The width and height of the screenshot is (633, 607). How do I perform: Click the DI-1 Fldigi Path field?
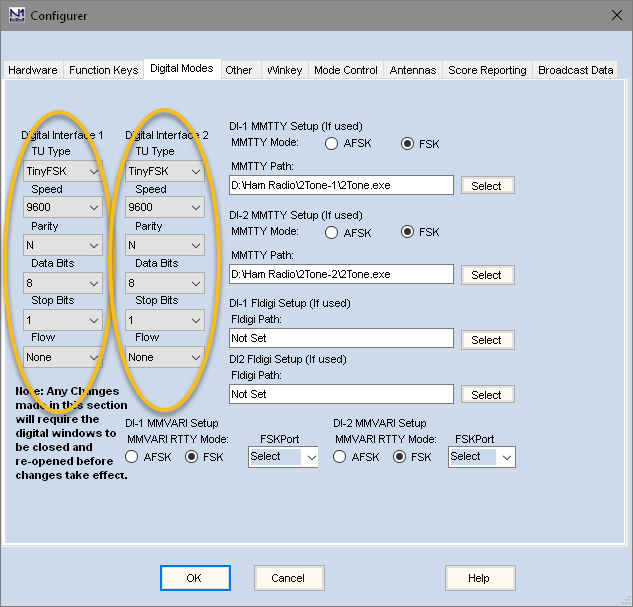pyautogui.click(x=341, y=338)
